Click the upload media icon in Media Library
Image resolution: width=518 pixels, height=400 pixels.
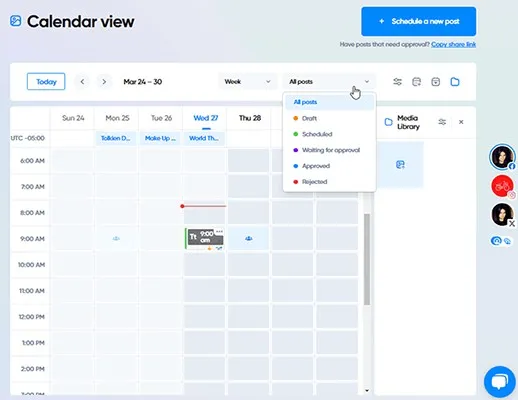coord(400,165)
